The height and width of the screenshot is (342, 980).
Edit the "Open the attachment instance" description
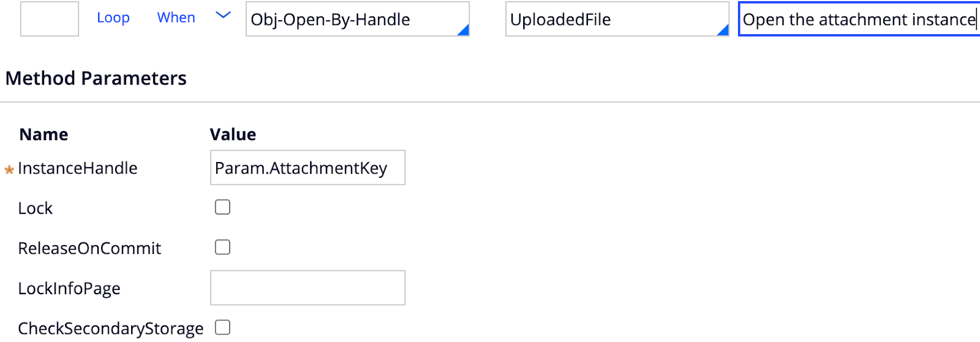tap(858, 20)
